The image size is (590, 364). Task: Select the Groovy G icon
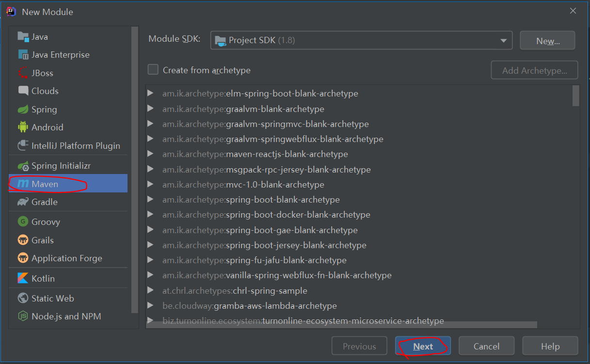23,222
